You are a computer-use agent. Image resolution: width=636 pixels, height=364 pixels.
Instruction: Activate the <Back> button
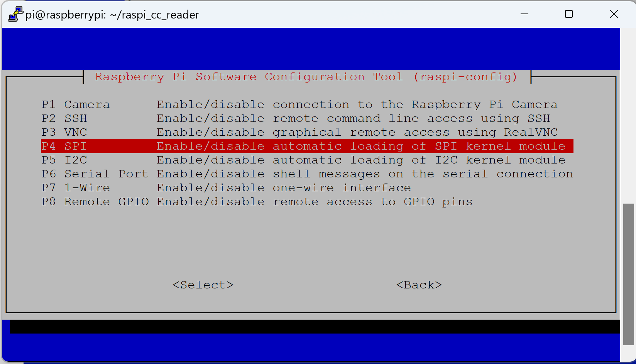coord(419,285)
